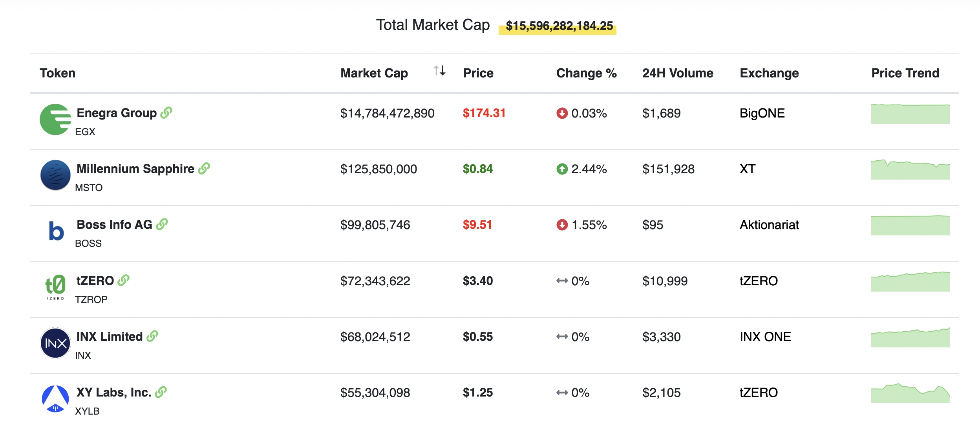Viewport: 980px width, 426px height.
Task: Click the Aktionariat exchange name
Action: [769, 225]
